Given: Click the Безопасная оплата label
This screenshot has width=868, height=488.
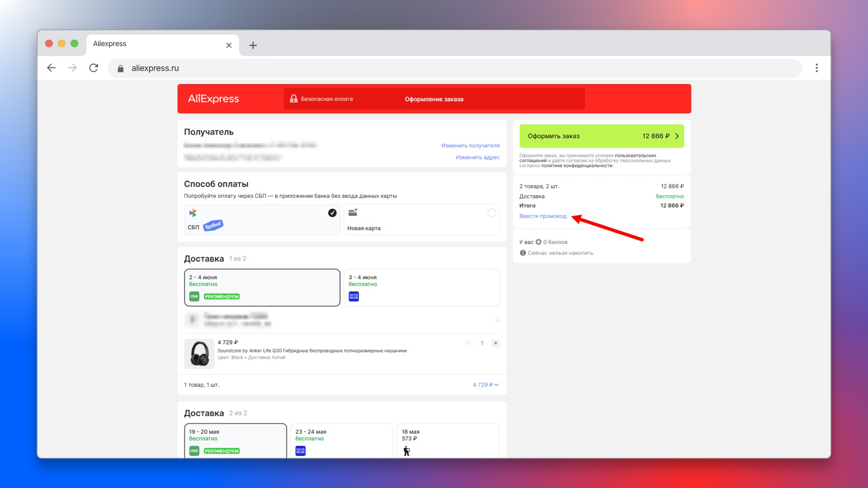Looking at the screenshot, I should click(x=327, y=99).
